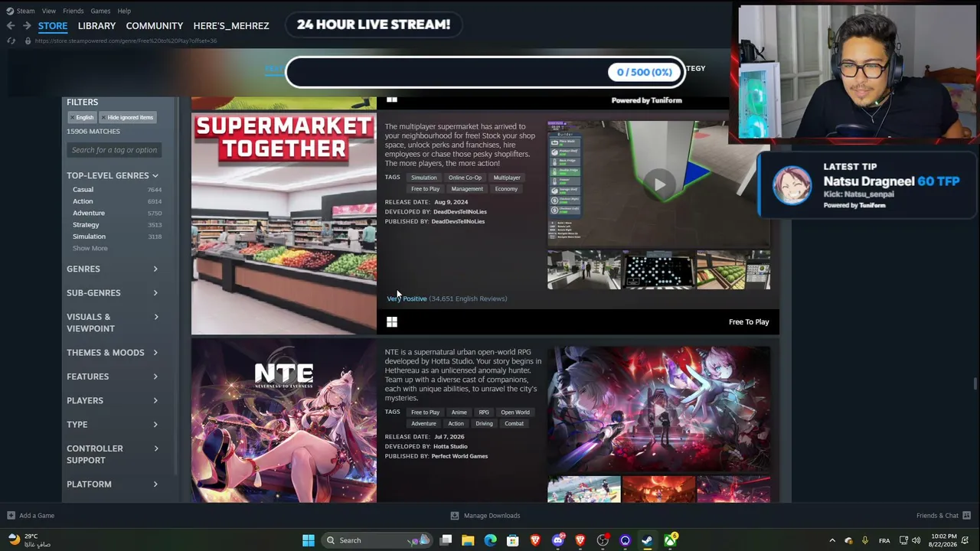Open the Help menu
This screenshot has height=551, width=980.
(124, 11)
